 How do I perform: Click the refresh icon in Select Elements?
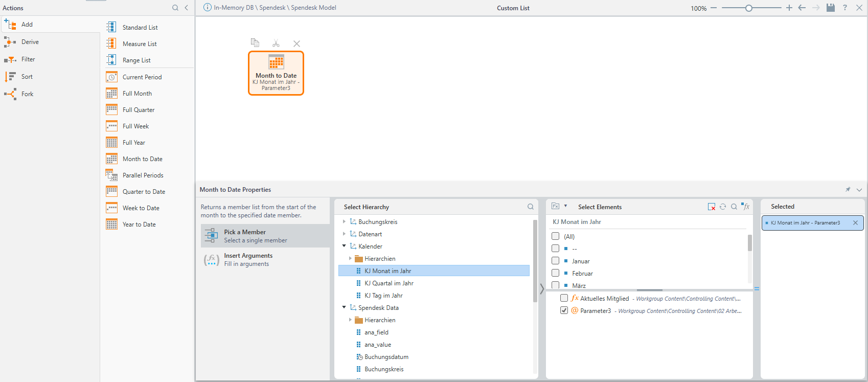click(723, 207)
